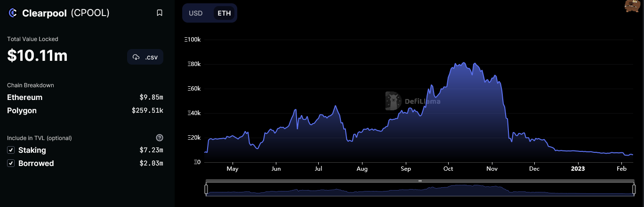Screen dimensions: 644x207
Task: Click the Ξ80k y-axis label
Action: click(194, 64)
